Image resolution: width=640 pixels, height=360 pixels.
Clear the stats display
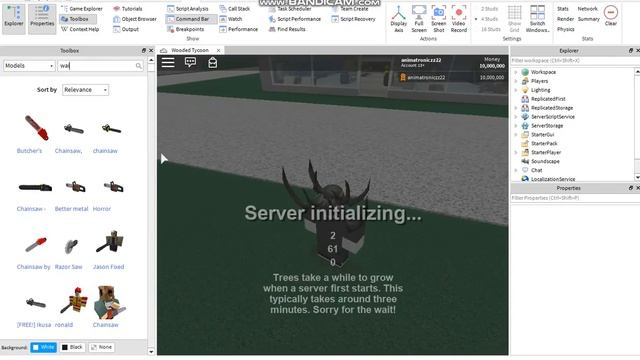[x=611, y=16]
